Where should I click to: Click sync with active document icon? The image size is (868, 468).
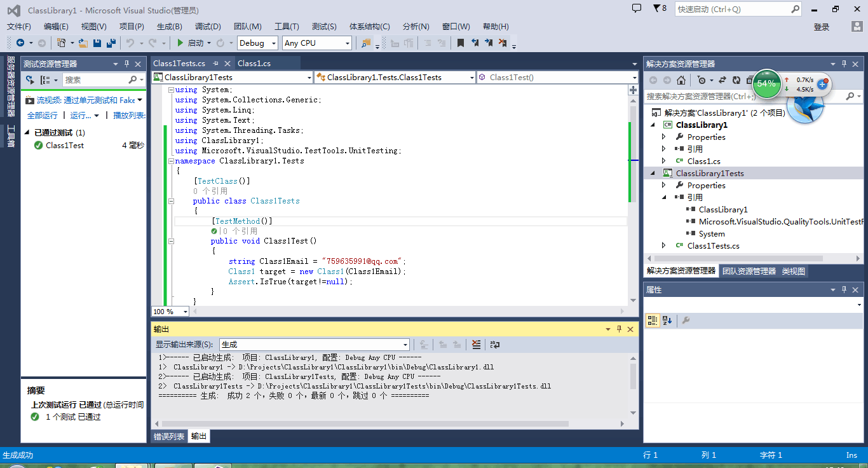point(722,80)
